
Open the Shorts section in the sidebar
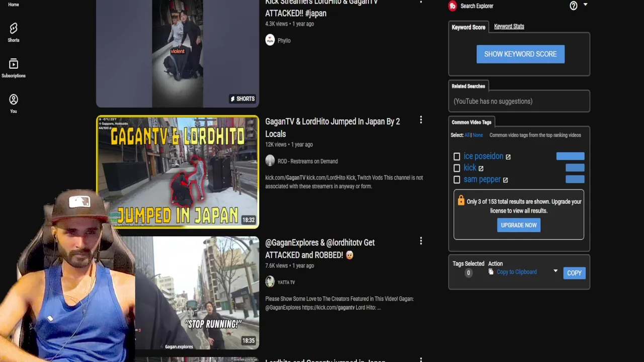14,32
